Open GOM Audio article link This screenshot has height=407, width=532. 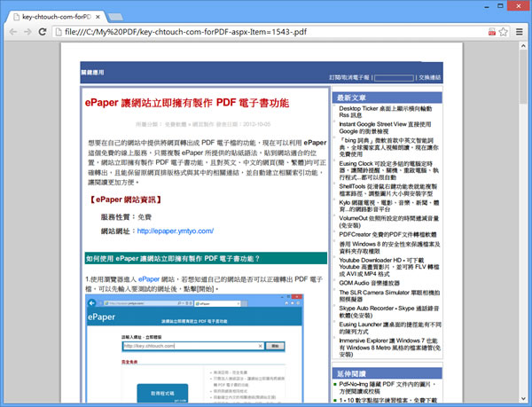(x=369, y=283)
